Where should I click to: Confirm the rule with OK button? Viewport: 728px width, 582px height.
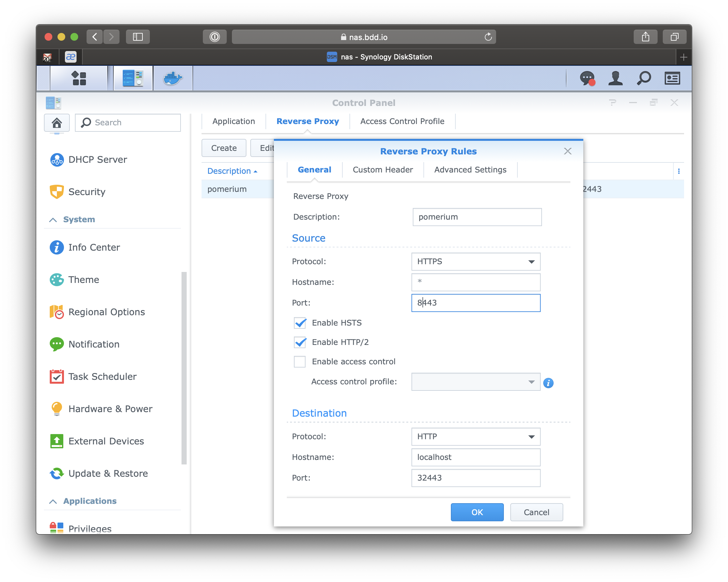tap(477, 512)
